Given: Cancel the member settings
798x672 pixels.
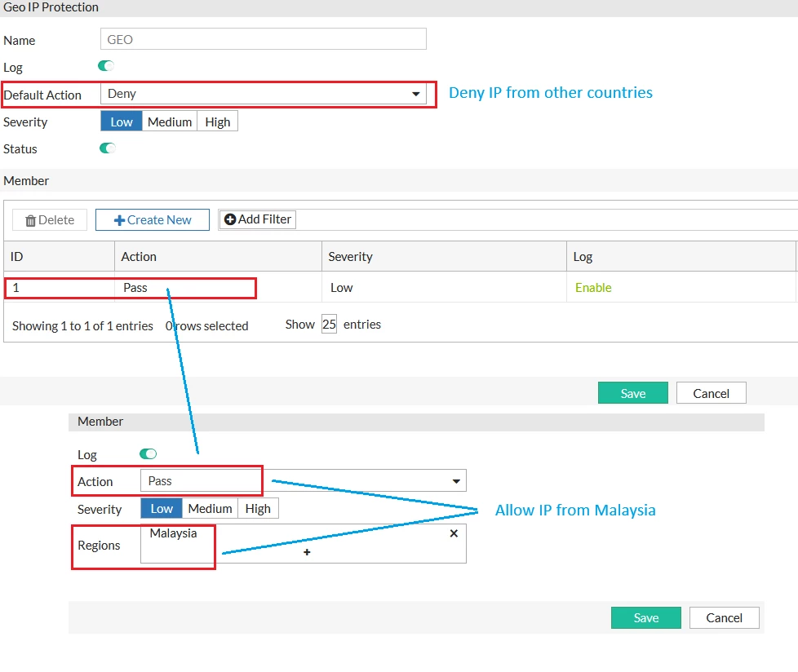Looking at the screenshot, I should (x=725, y=617).
